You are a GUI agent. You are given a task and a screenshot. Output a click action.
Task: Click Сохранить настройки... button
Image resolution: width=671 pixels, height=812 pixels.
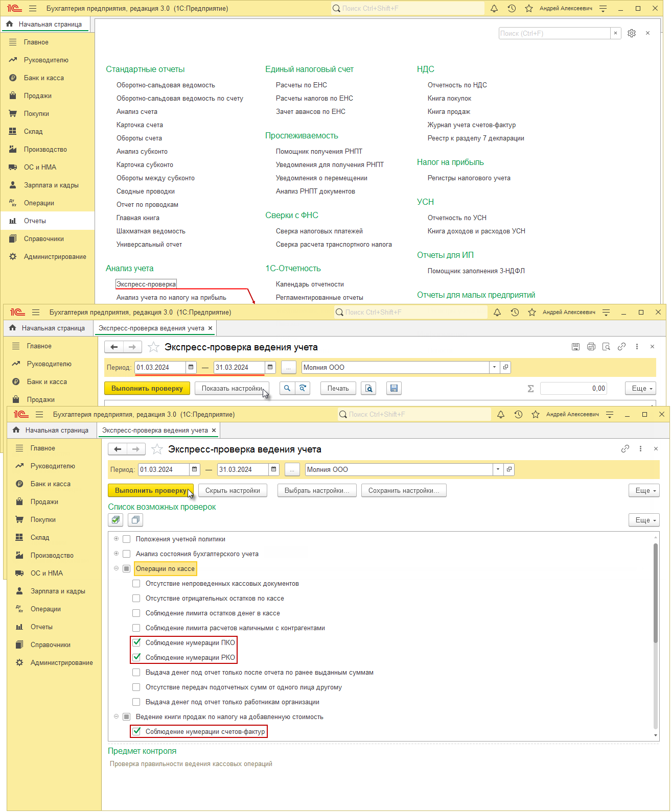(x=404, y=490)
